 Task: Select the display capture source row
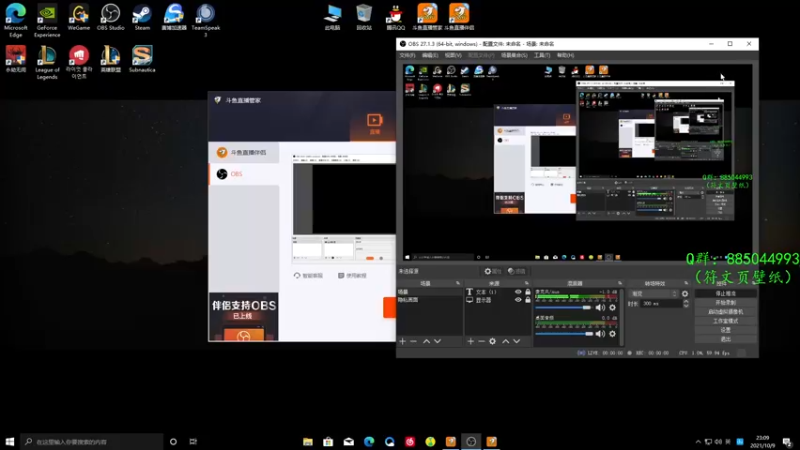tap(498, 300)
